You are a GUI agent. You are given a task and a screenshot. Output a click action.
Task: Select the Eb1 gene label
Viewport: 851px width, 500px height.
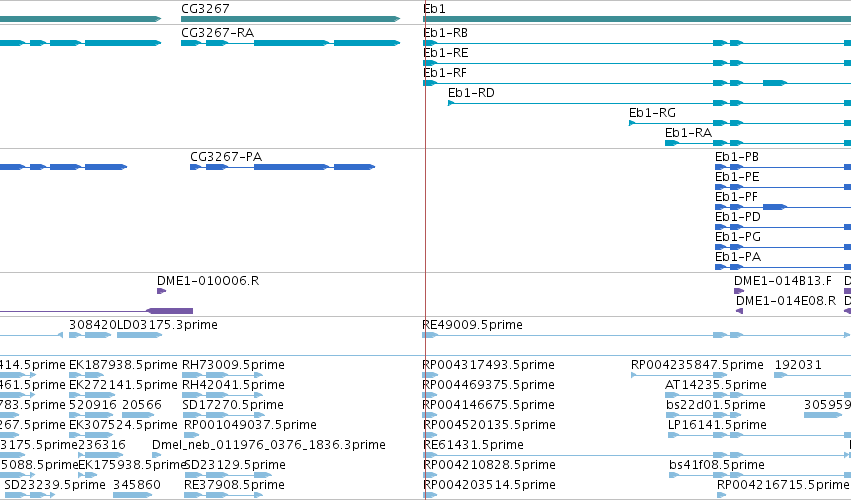[434, 9]
